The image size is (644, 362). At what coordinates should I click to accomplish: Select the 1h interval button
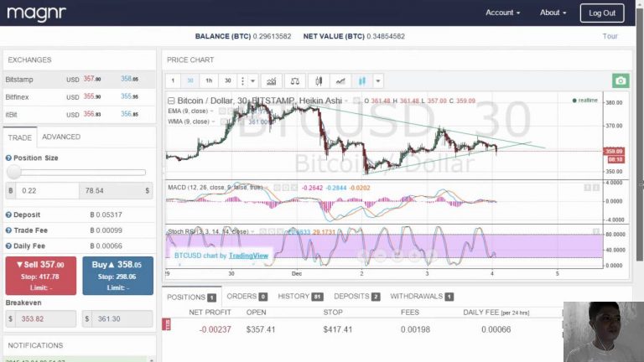coord(209,80)
